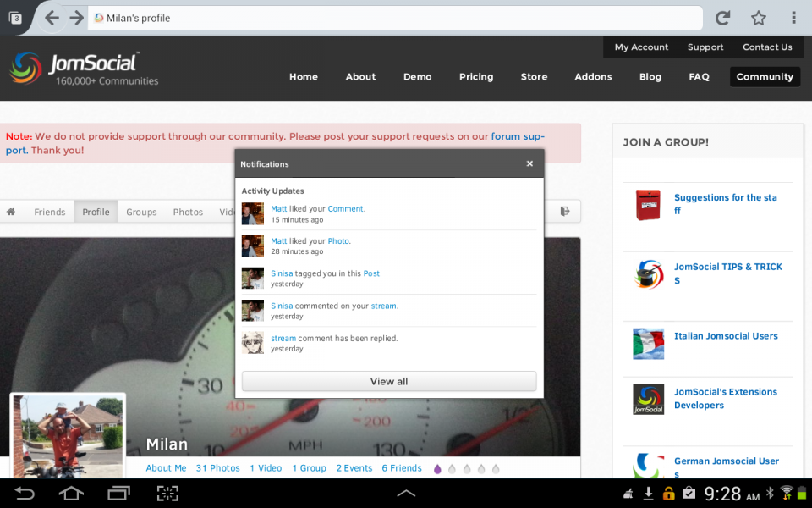Open the Post link Sinisa tagged
The image size is (812, 508).
[x=371, y=273]
